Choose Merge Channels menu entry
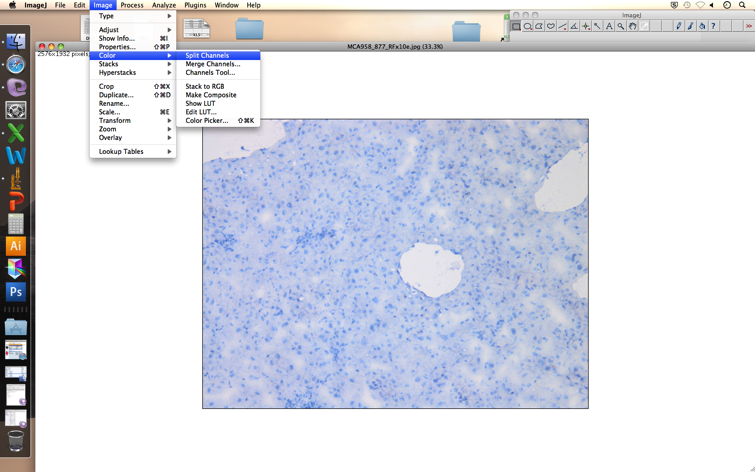The width and height of the screenshot is (755, 472). tap(213, 64)
